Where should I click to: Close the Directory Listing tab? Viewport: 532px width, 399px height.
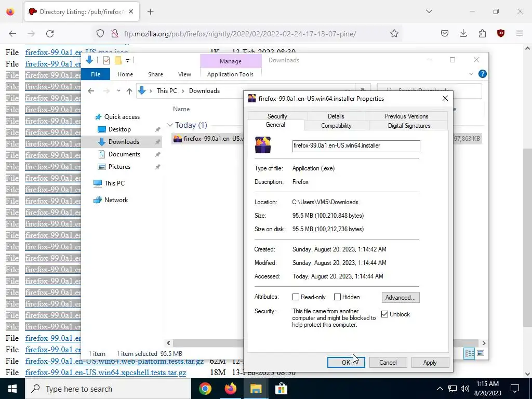tap(131, 11)
